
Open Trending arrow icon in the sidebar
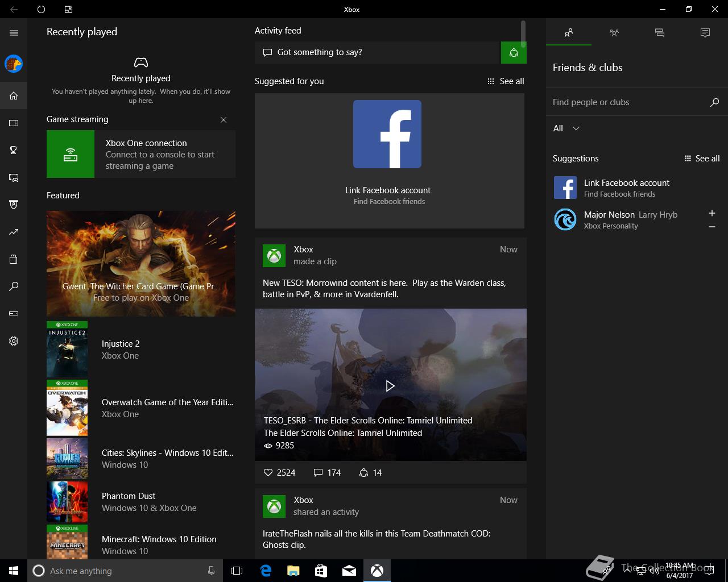(14, 232)
